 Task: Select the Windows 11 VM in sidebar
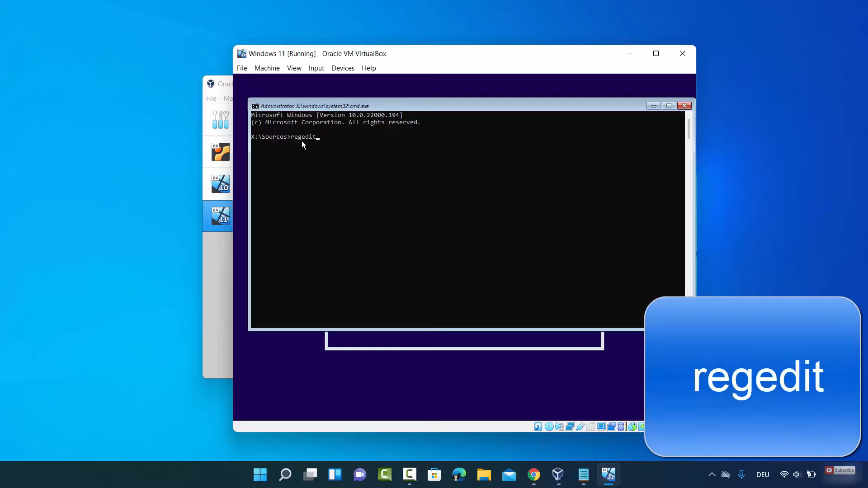(x=220, y=216)
